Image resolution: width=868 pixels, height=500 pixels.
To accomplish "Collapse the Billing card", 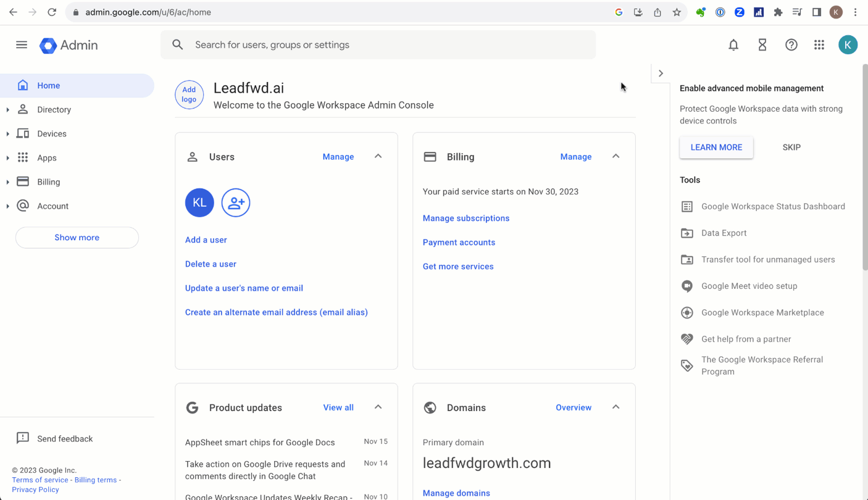I will click(x=616, y=156).
